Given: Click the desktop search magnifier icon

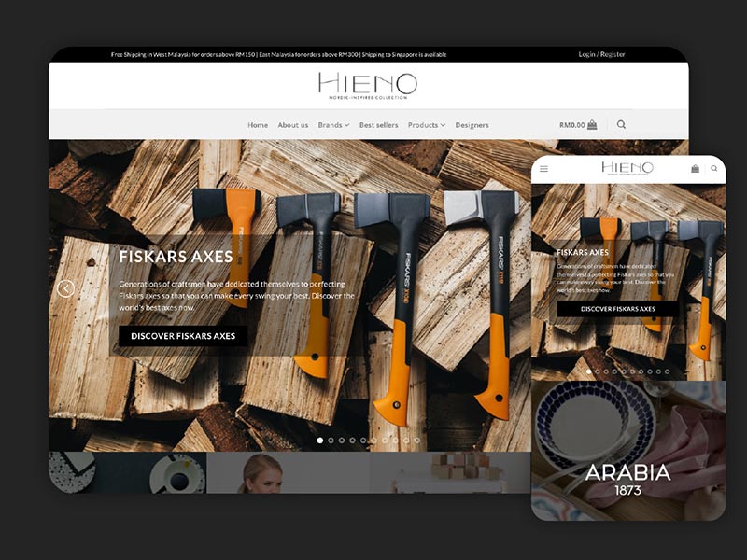Looking at the screenshot, I should 621,124.
